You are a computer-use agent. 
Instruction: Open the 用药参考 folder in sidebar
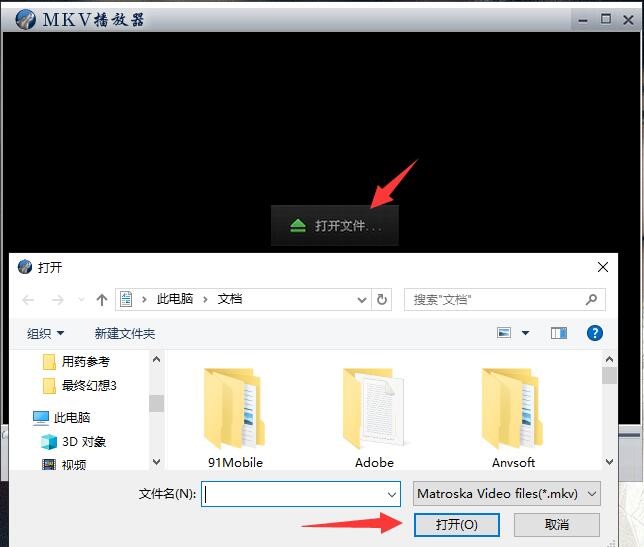85,362
